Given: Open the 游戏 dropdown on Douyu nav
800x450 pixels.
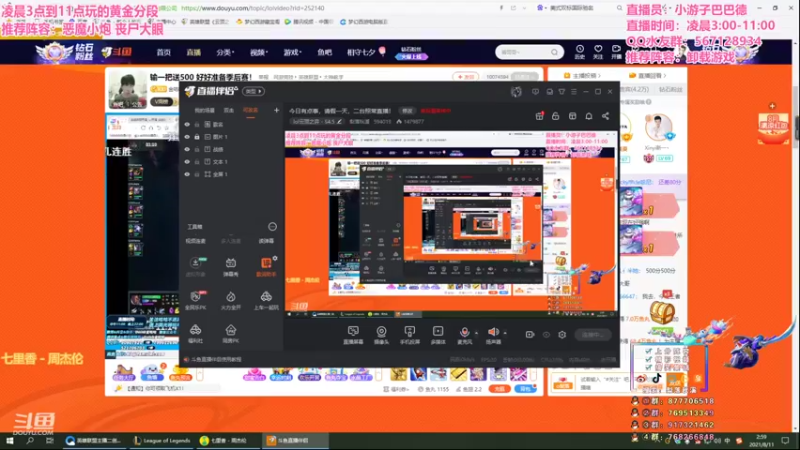Looking at the screenshot, I should tap(292, 52).
